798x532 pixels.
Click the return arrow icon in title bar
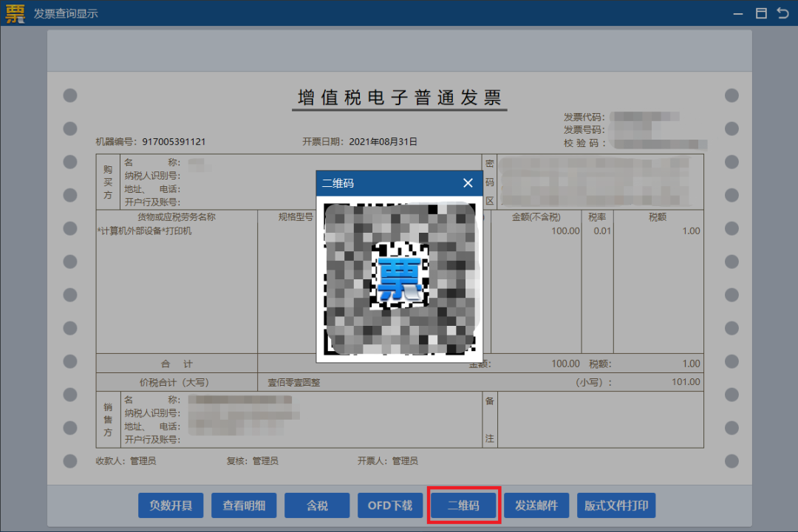(782, 13)
